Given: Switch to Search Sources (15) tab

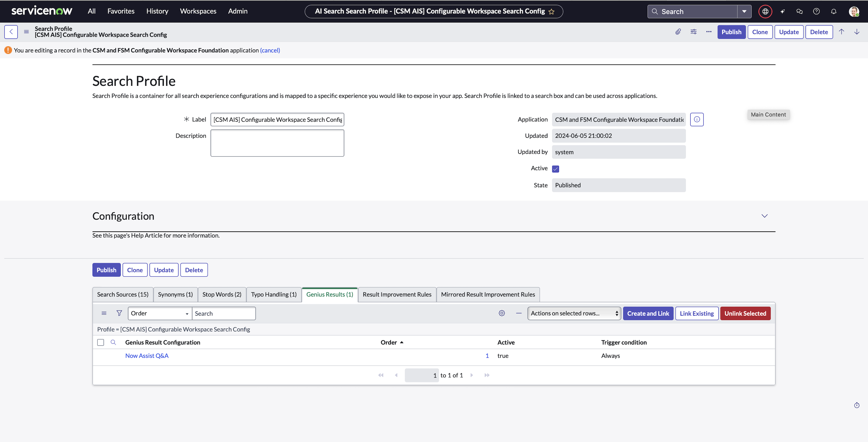Looking at the screenshot, I should point(123,294).
